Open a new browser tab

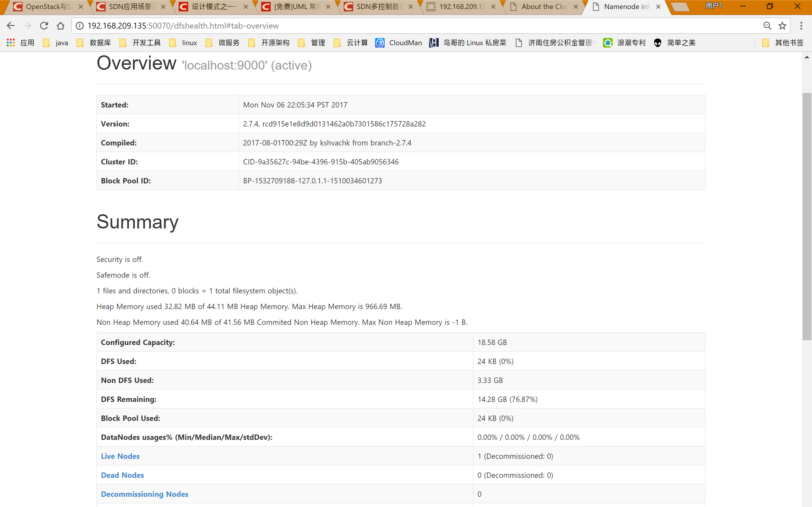(x=680, y=7)
